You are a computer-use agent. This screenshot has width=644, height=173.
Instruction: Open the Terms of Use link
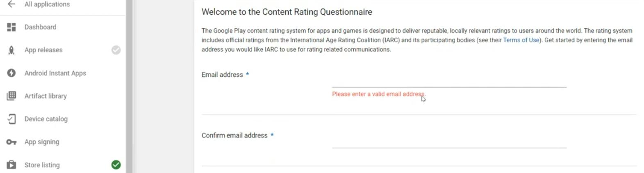pos(521,40)
